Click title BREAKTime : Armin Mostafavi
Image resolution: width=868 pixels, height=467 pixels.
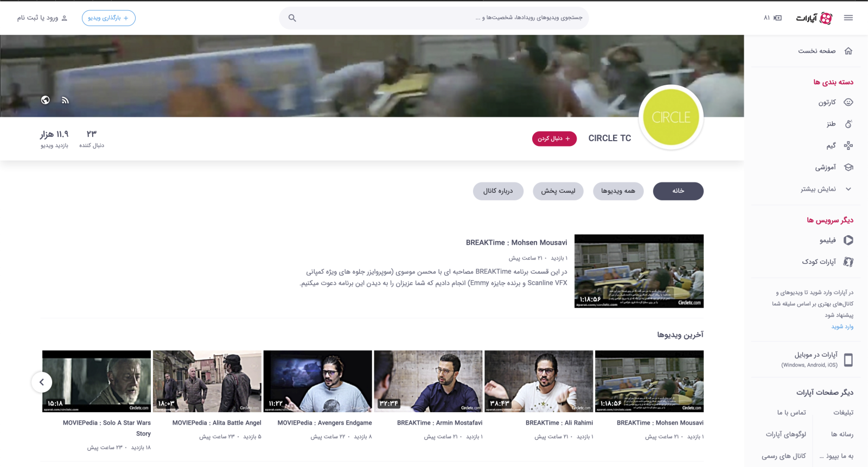tap(440, 423)
